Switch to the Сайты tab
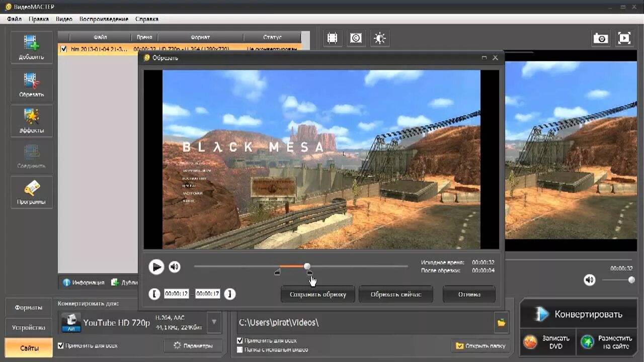Viewport: 644px width, 362px height. tap(29, 348)
